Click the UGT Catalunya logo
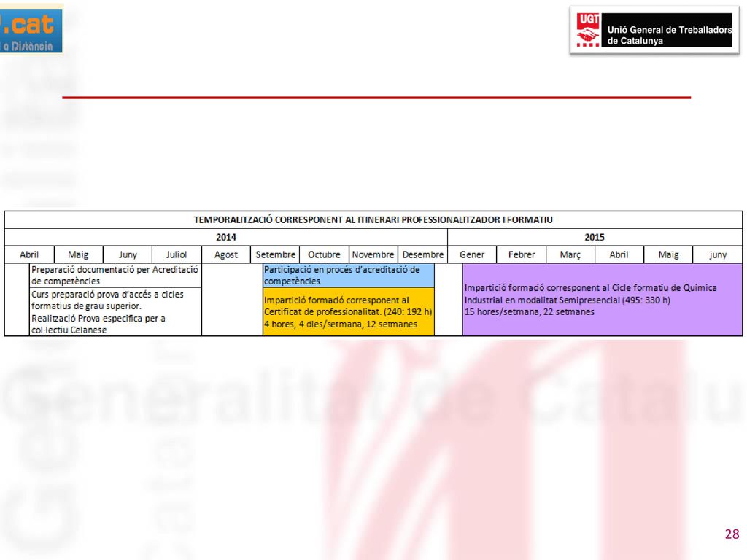Viewport: 747px width, 560px height. (654, 29)
